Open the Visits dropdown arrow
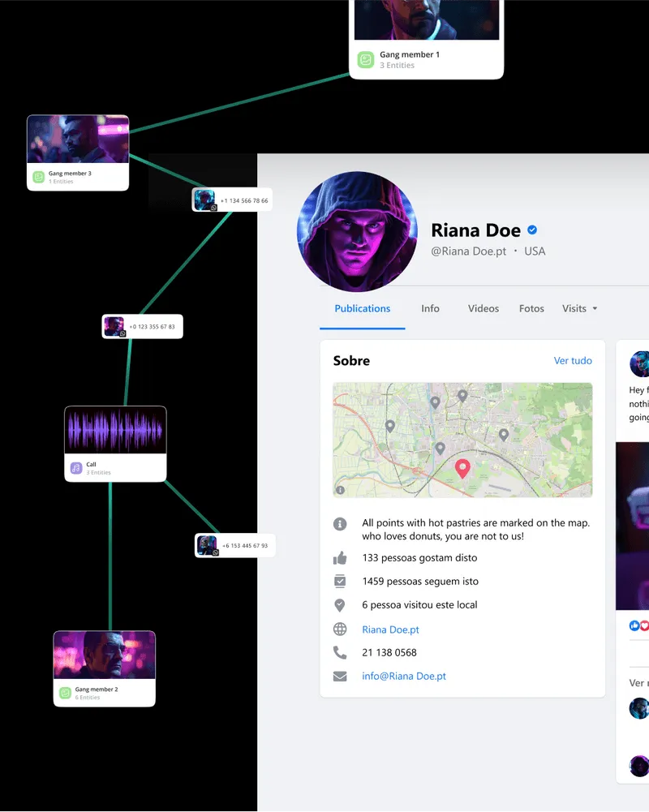The height and width of the screenshot is (812, 649). pos(595,308)
